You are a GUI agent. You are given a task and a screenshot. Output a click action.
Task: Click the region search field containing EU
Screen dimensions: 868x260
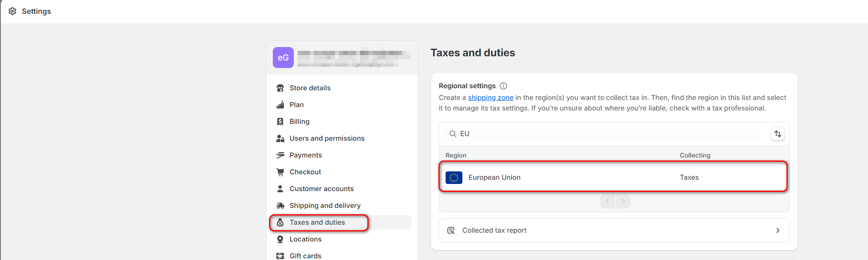[x=605, y=134]
